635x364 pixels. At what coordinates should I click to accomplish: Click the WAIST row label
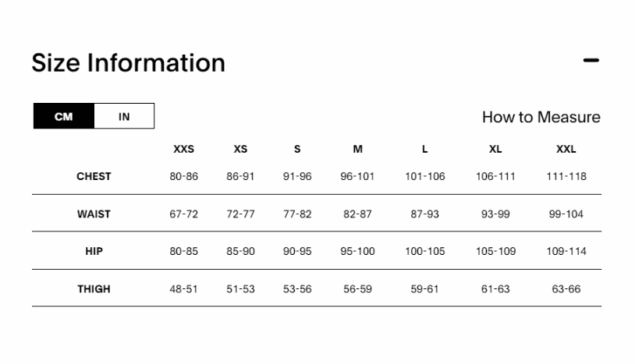coord(94,214)
